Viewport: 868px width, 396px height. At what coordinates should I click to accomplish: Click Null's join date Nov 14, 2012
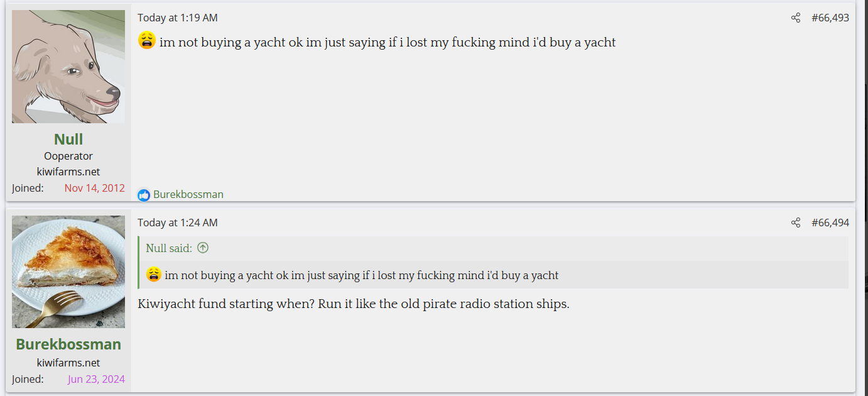tap(94, 188)
